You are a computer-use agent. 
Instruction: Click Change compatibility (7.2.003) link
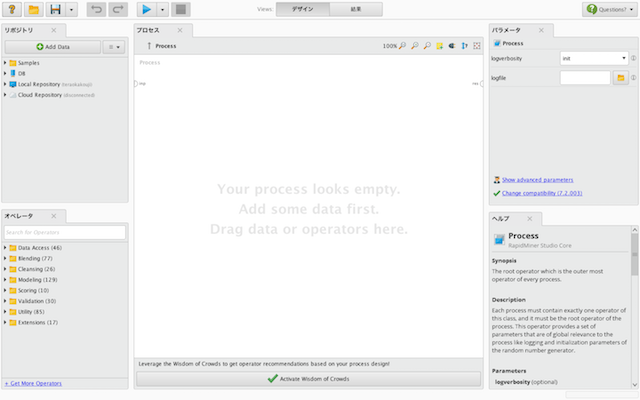[542, 193]
